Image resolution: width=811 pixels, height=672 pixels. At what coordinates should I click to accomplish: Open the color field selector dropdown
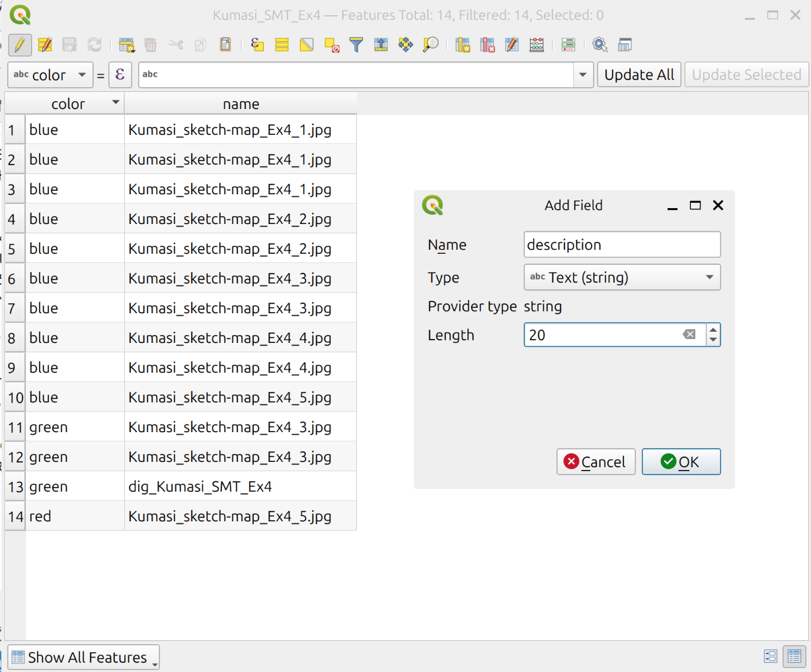(50, 75)
